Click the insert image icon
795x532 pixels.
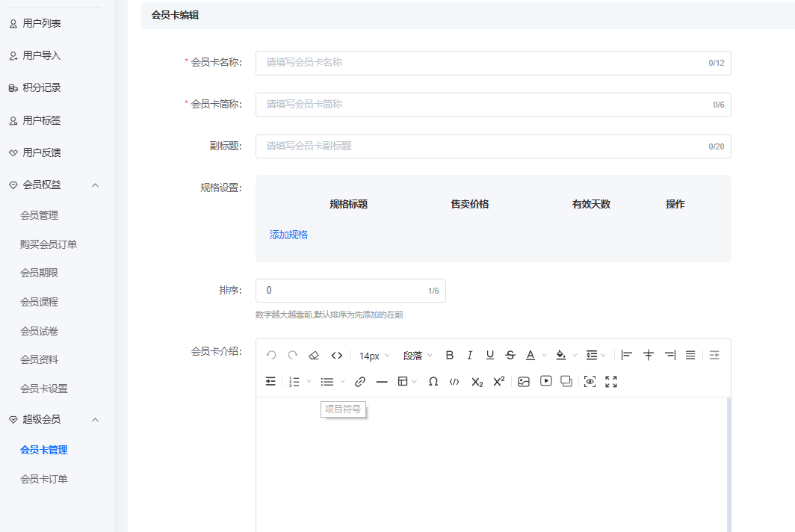[524, 382]
